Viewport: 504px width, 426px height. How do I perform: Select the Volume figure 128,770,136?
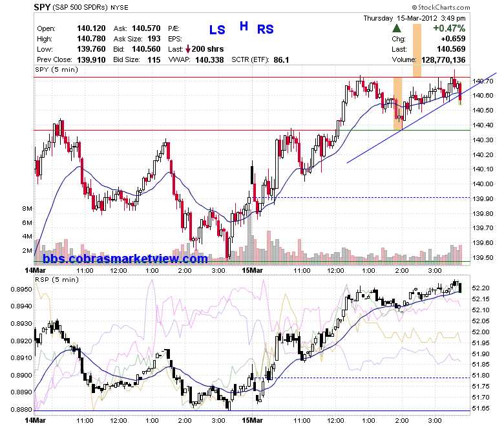tap(443, 59)
